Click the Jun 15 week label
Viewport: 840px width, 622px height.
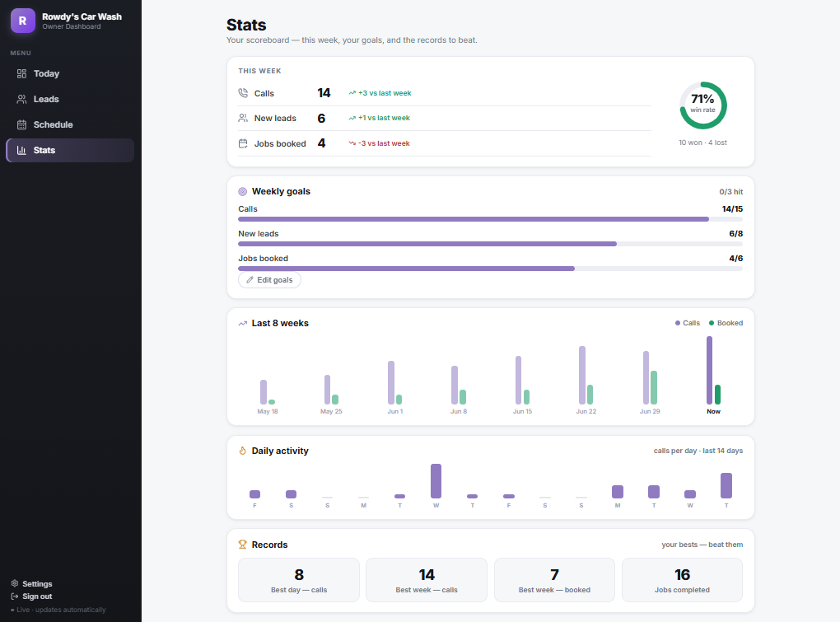pos(522,411)
